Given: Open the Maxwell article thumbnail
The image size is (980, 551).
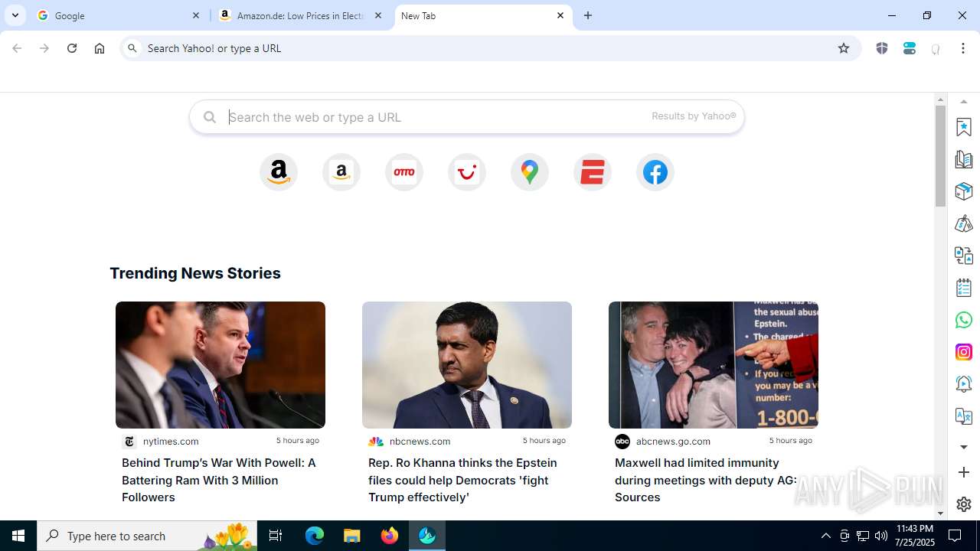Looking at the screenshot, I should point(714,365).
